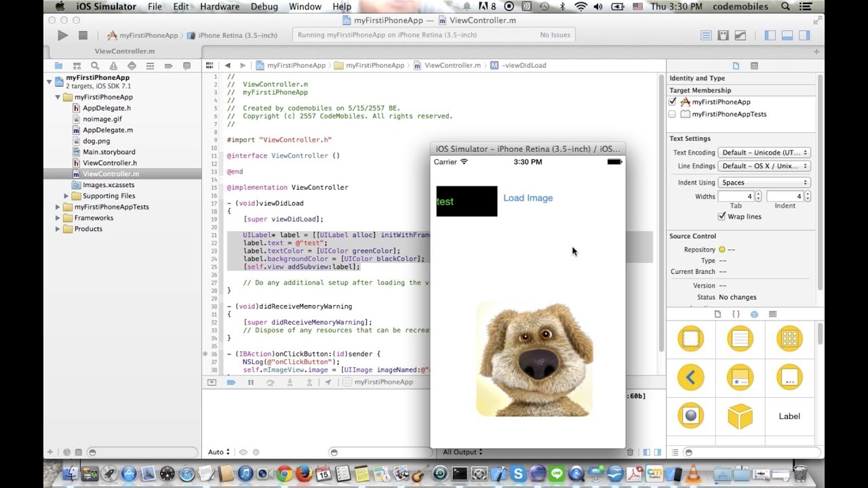The height and width of the screenshot is (488, 868).
Task: Click Load Image button in simulator
Action: tap(528, 198)
